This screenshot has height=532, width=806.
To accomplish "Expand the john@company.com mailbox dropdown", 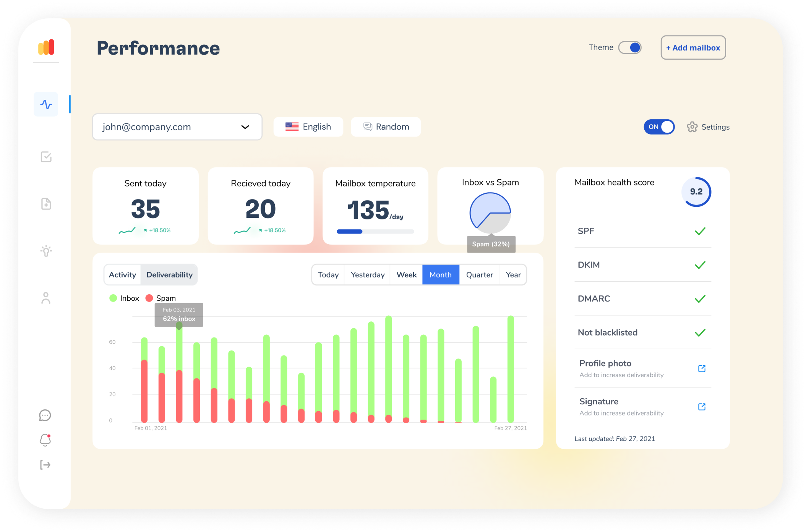I will pos(177,127).
